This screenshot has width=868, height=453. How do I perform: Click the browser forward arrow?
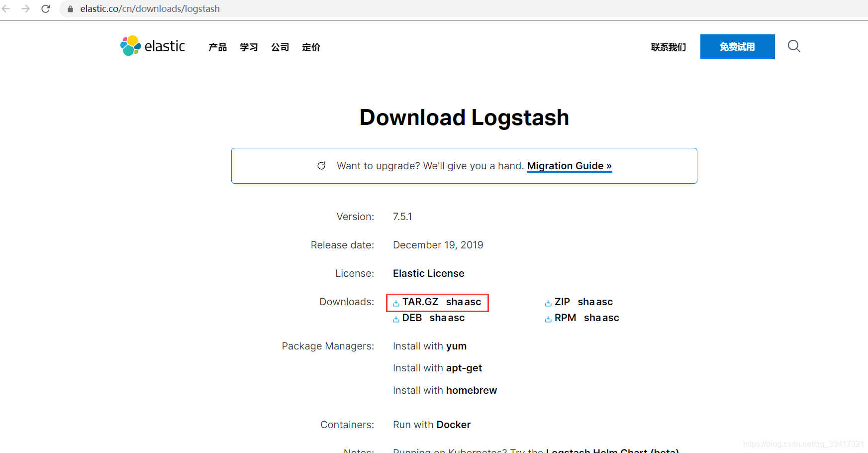click(25, 9)
